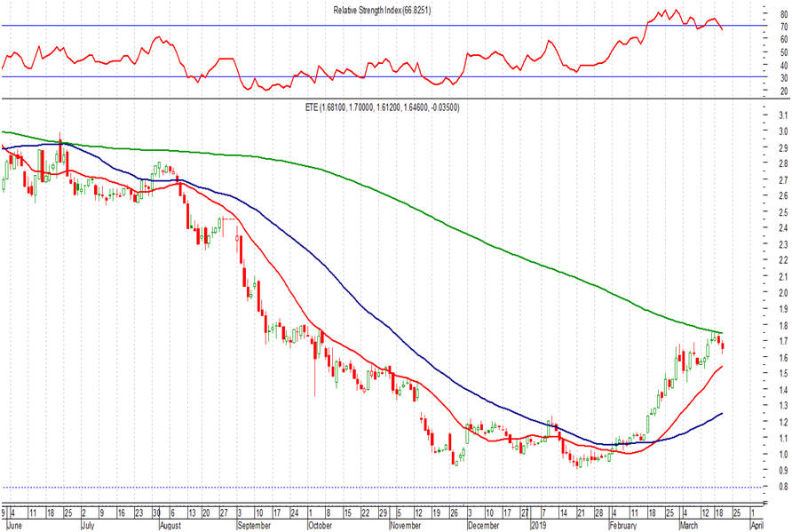Select the June month label

[x=14, y=526]
